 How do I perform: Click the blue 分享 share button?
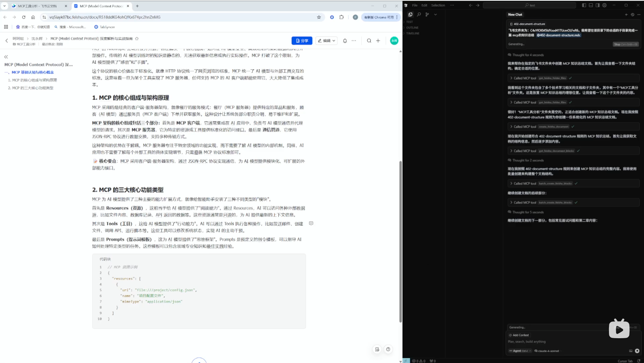[x=302, y=40]
